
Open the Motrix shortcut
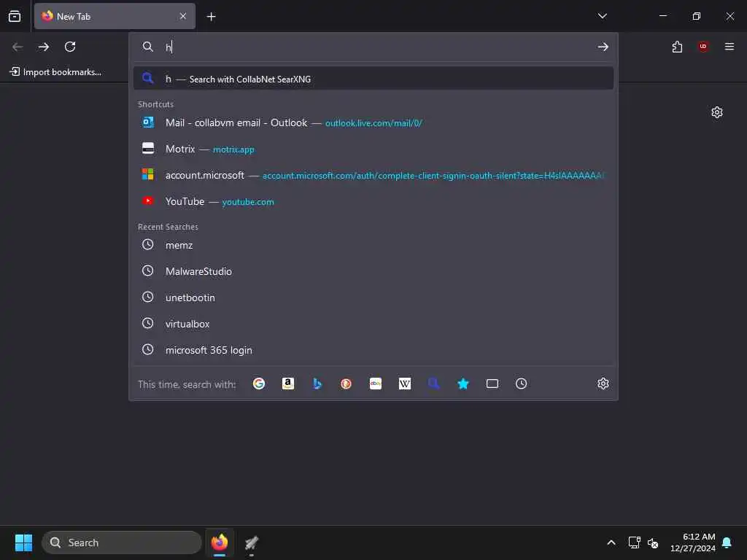point(373,149)
